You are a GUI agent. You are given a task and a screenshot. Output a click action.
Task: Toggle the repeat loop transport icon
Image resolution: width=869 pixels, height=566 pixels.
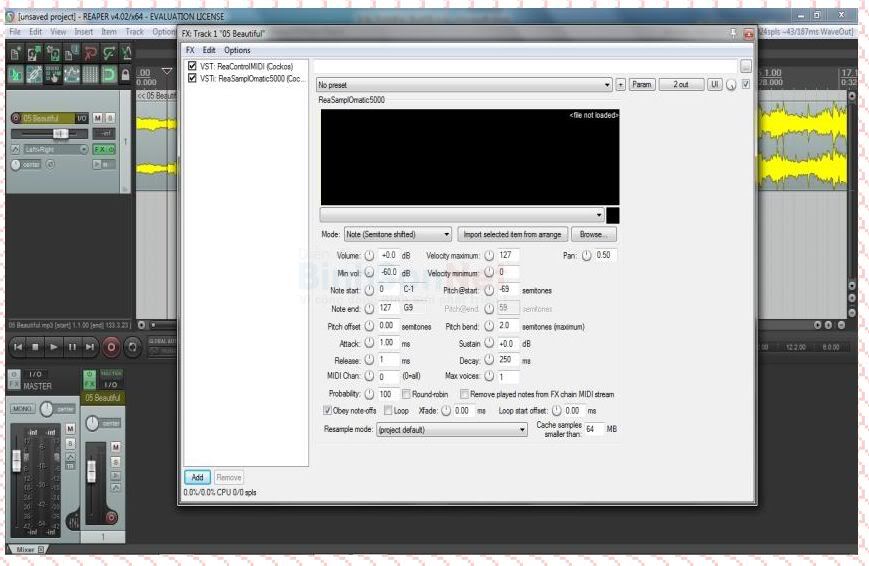(134, 347)
